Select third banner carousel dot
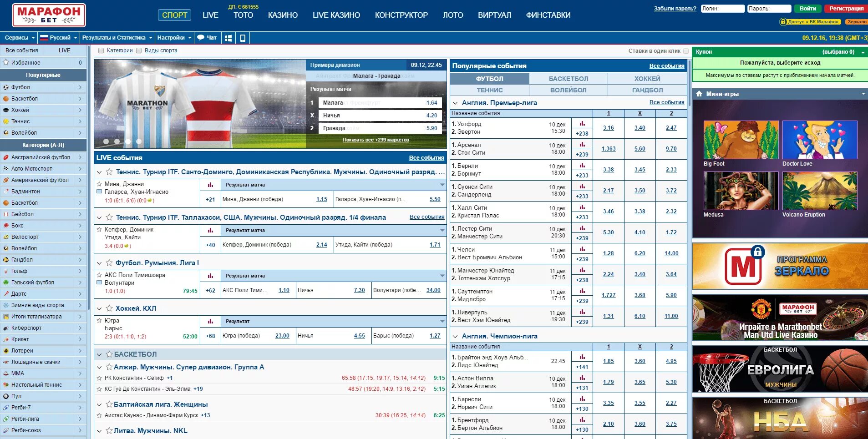The width and height of the screenshot is (868, 439). pos(128,141)
